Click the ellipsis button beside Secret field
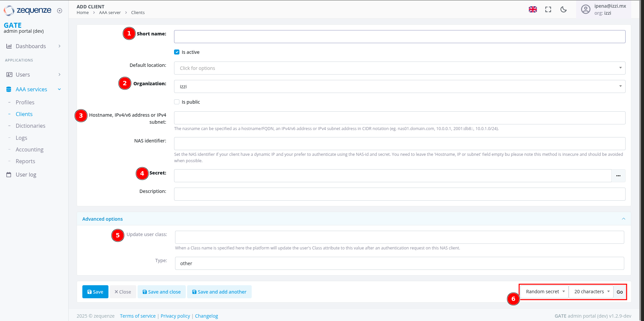The width and height of the screenshot is (644, 321). (618, 176)
